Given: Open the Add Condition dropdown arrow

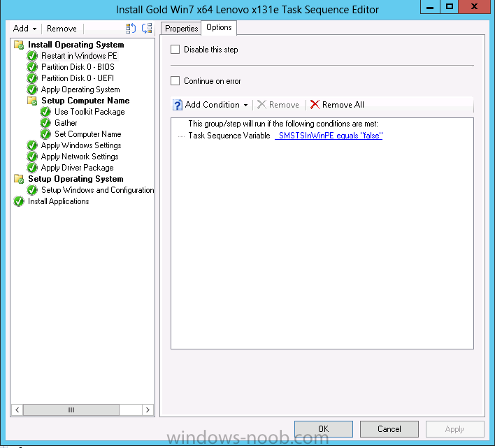Looking at the screenshot, I should pos(245,105).
